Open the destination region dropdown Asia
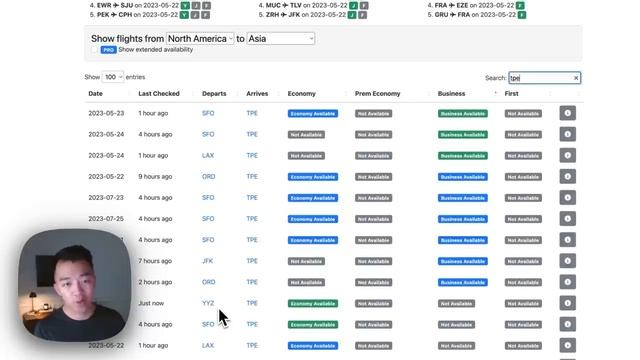 [280, 38]
